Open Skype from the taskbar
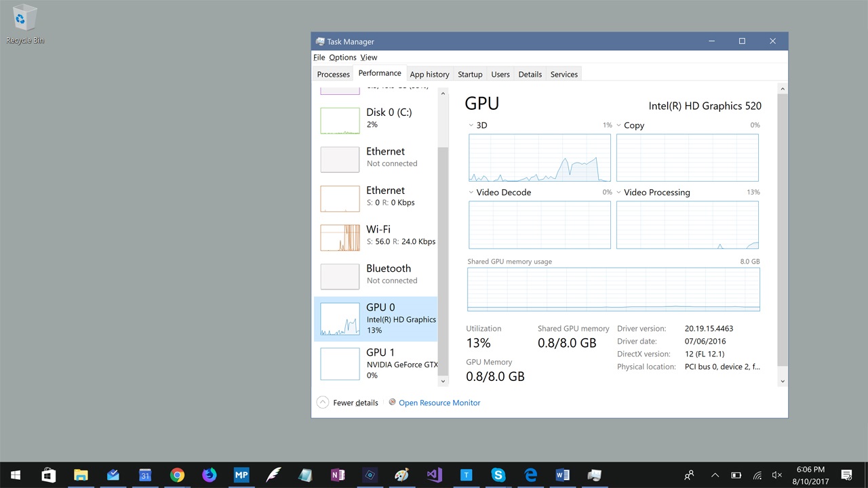Screen dimensions: 868x488 [x=498, y=474]
